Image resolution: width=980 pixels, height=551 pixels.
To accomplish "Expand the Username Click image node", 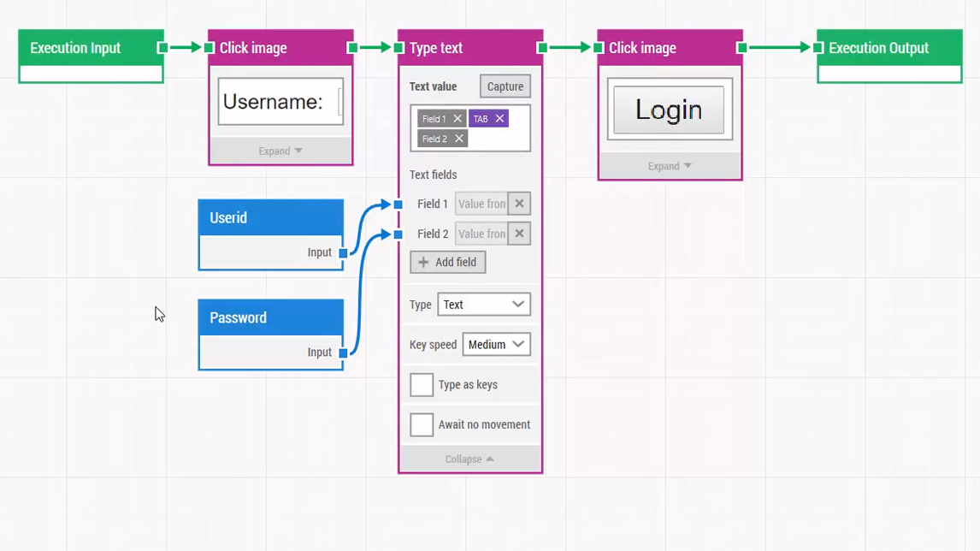I will (x=280, y=150).
